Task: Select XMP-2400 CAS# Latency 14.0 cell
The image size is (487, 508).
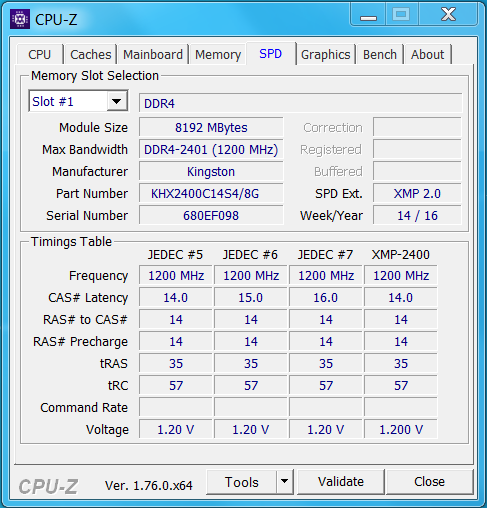Action: 401,298
